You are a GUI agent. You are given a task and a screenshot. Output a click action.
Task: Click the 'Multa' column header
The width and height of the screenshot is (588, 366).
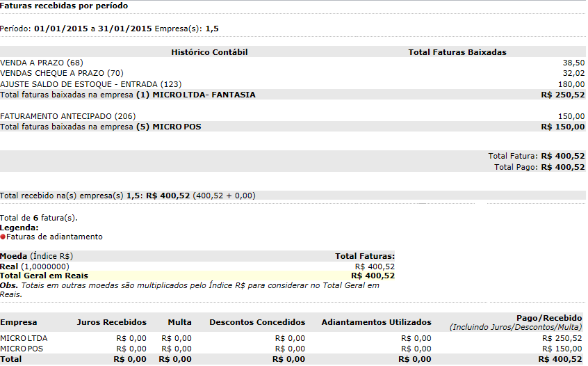point(179,322)
